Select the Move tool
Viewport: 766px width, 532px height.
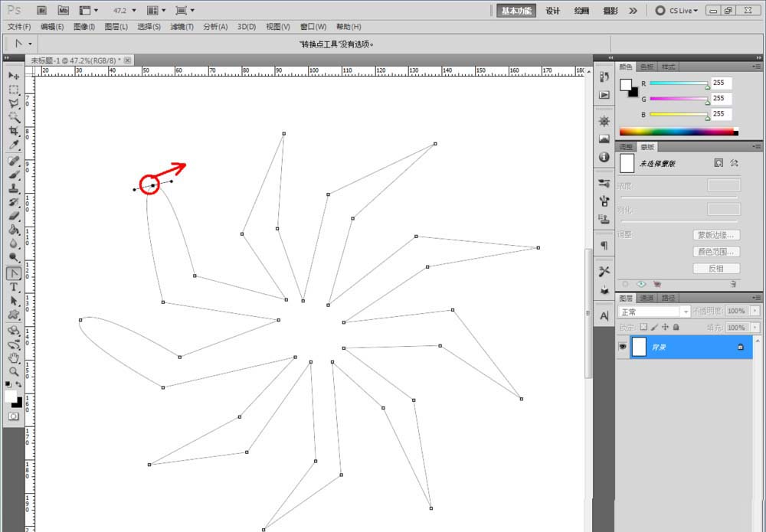14,76
